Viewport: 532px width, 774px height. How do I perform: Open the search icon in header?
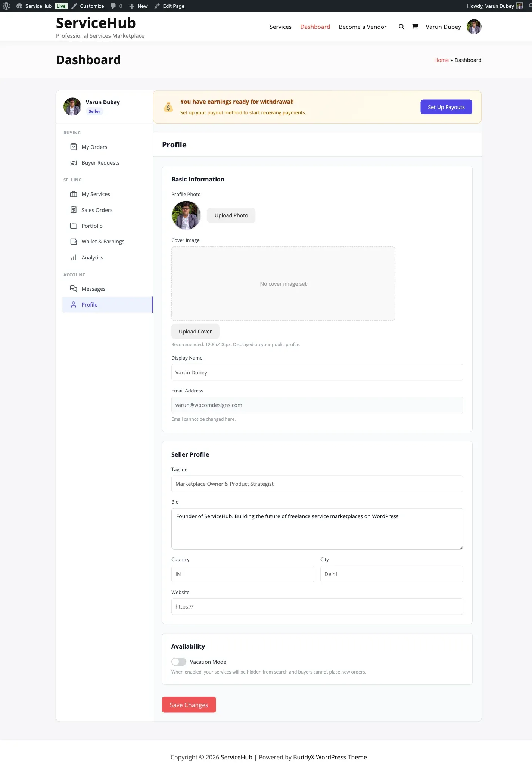coord(401,27)
